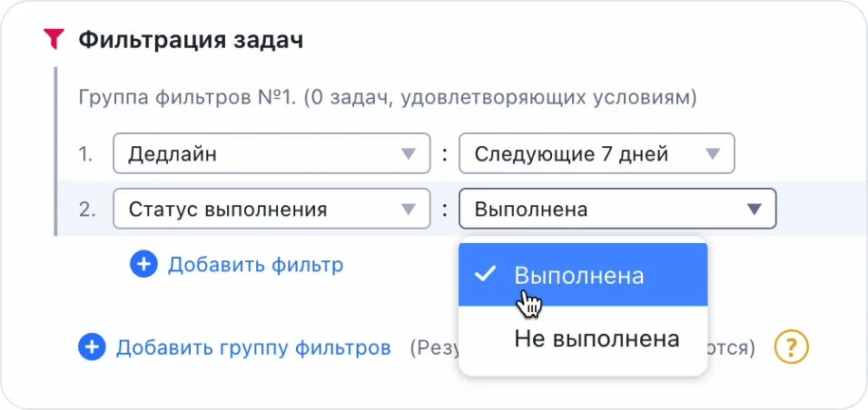This screenshot has width=868, height=410.
Task: Click the Выполнена combo box in row 2
Action: tap(599, 210)
